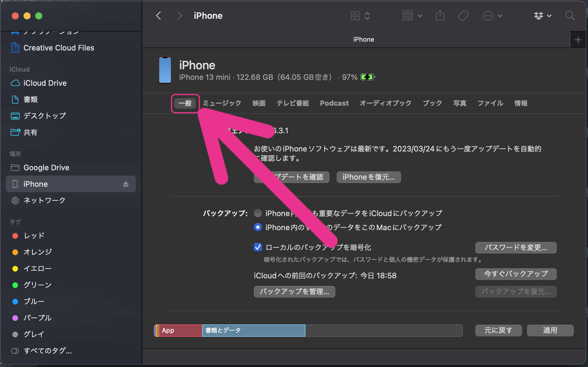588x367 pixels.
Task: Select iCloud backup radio button
Action: (x=258, y=213)
